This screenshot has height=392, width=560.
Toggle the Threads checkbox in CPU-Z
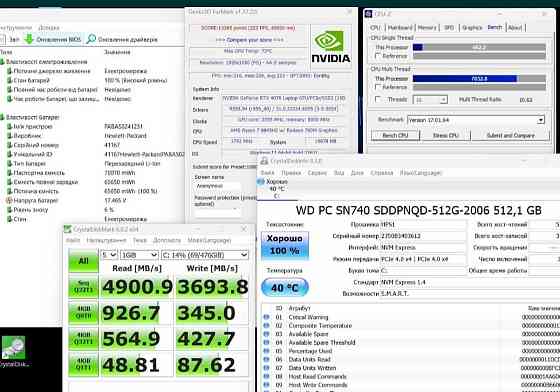[378, 99]
